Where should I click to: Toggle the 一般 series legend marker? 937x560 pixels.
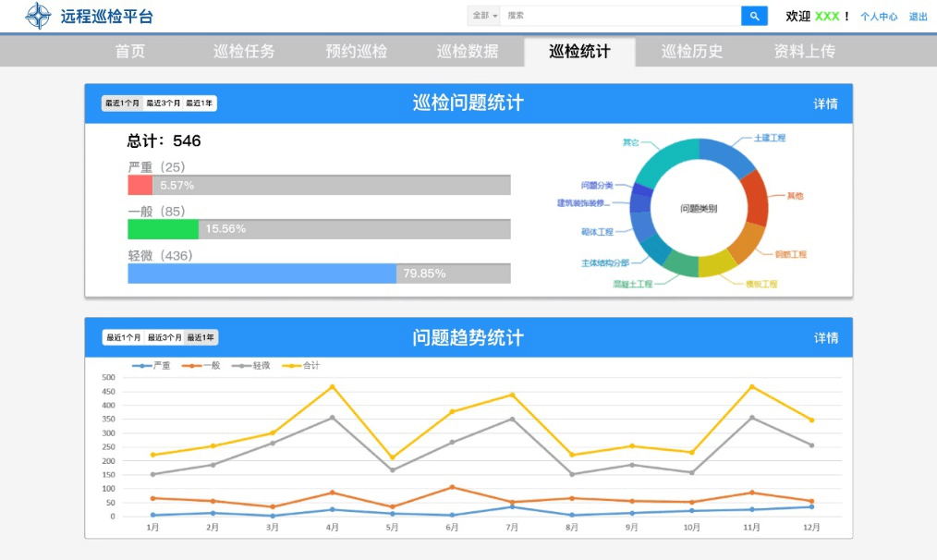pos(192,366)
